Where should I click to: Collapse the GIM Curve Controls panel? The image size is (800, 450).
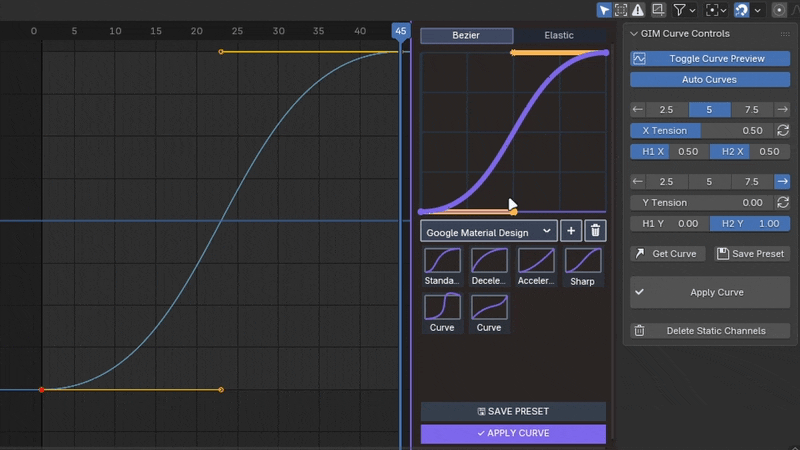[634, 34]
